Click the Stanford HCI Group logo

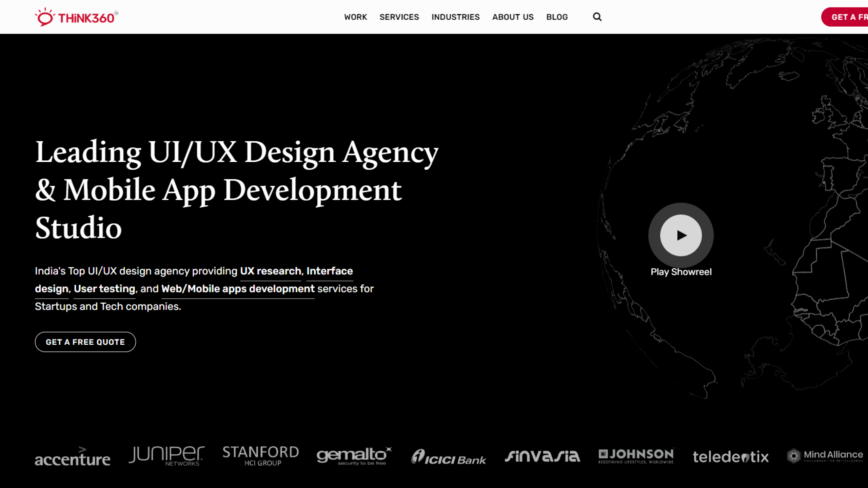tap(260, 456)
